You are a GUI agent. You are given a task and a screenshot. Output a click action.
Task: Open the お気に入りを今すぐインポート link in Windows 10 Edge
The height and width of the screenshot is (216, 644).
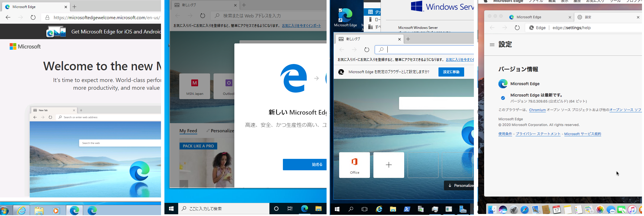coord(301,26)
